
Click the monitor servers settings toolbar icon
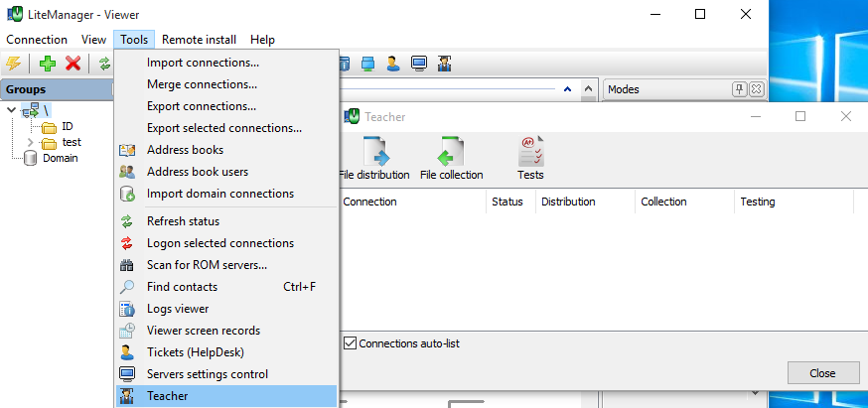pyautogui.click(x=419, y=64)
